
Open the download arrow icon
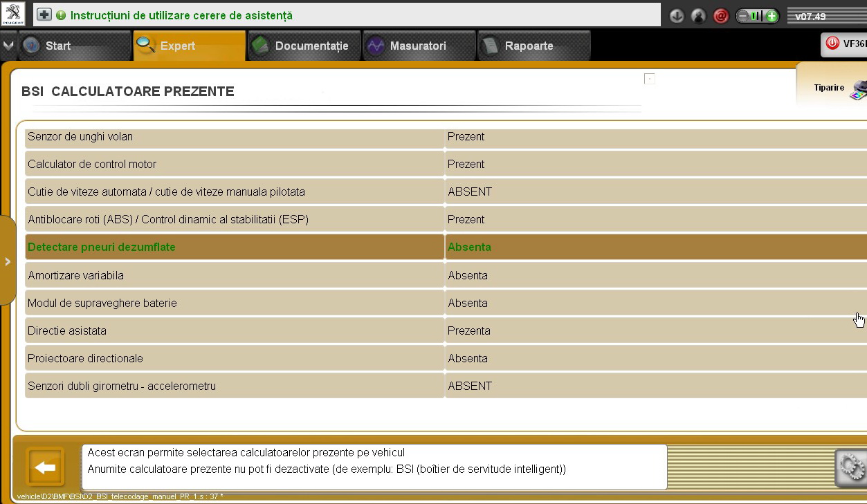(x=677, y=16)
